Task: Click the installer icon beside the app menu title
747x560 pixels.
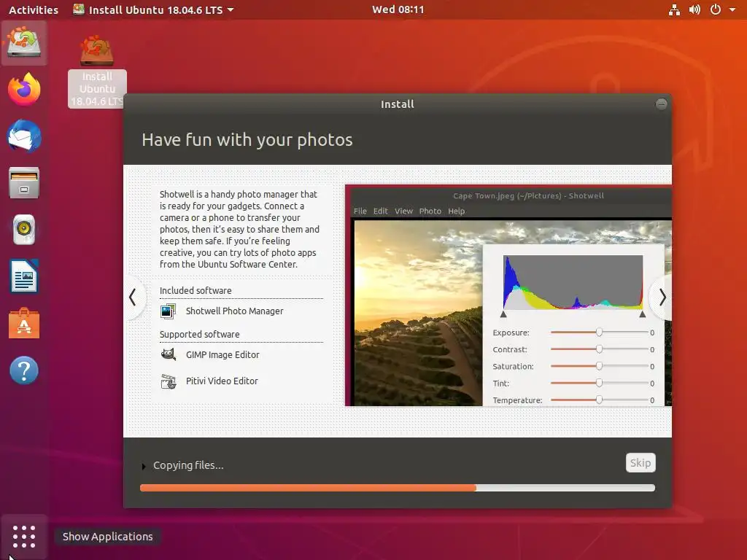Action: (x=79, y=9)
